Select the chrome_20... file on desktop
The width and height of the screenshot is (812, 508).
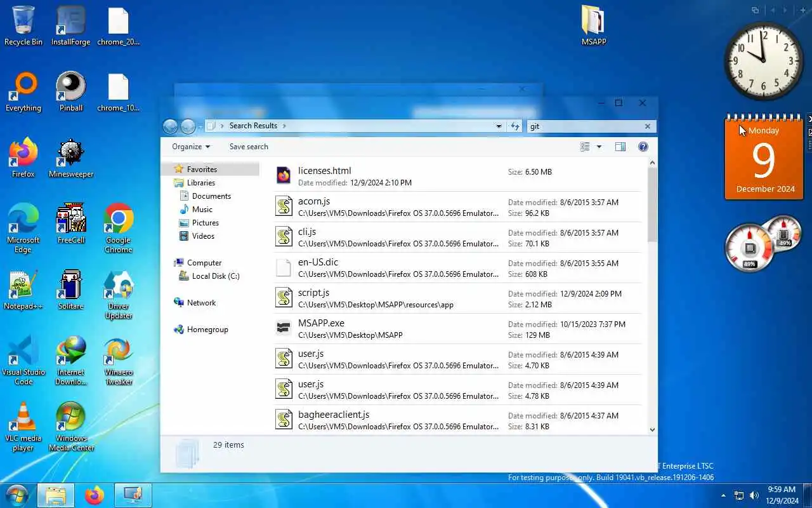click(119, 27)
